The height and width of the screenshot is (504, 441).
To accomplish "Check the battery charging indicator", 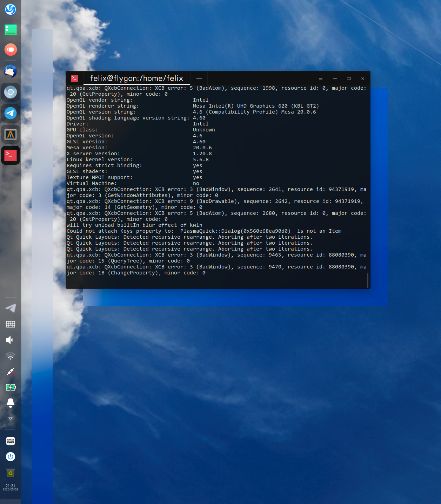I will [10, 387].
